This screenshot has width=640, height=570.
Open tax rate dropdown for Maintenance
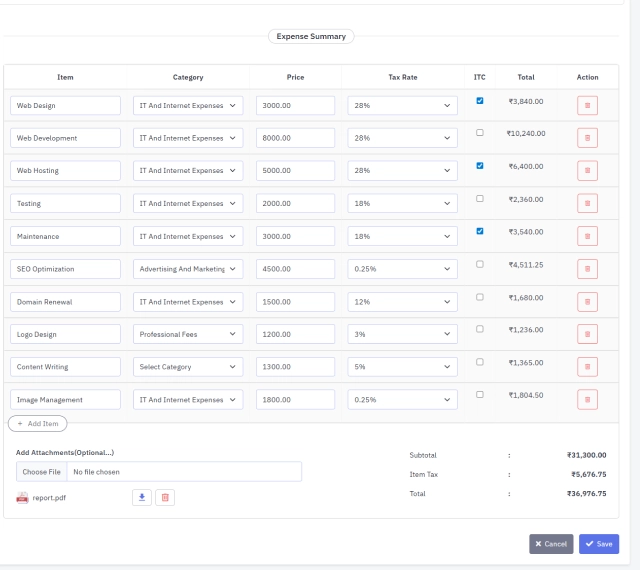[402, 236]
